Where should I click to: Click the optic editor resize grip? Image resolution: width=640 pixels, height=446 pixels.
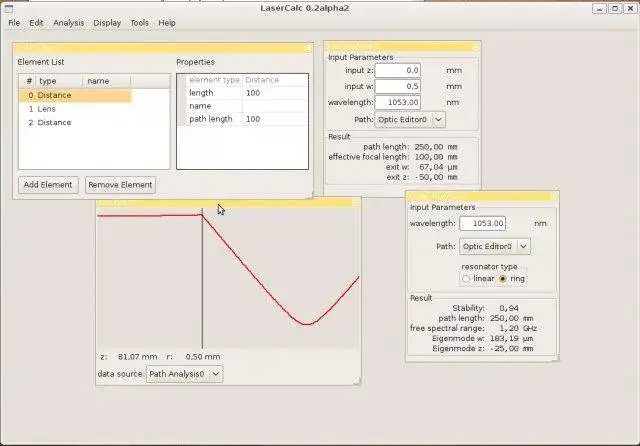[x=311, y=195]
